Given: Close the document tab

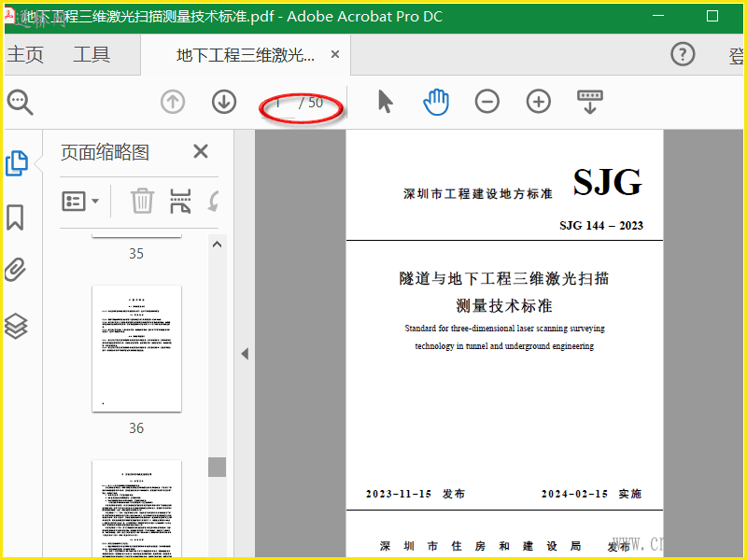Looking at the screenshot, I should 335,55.
